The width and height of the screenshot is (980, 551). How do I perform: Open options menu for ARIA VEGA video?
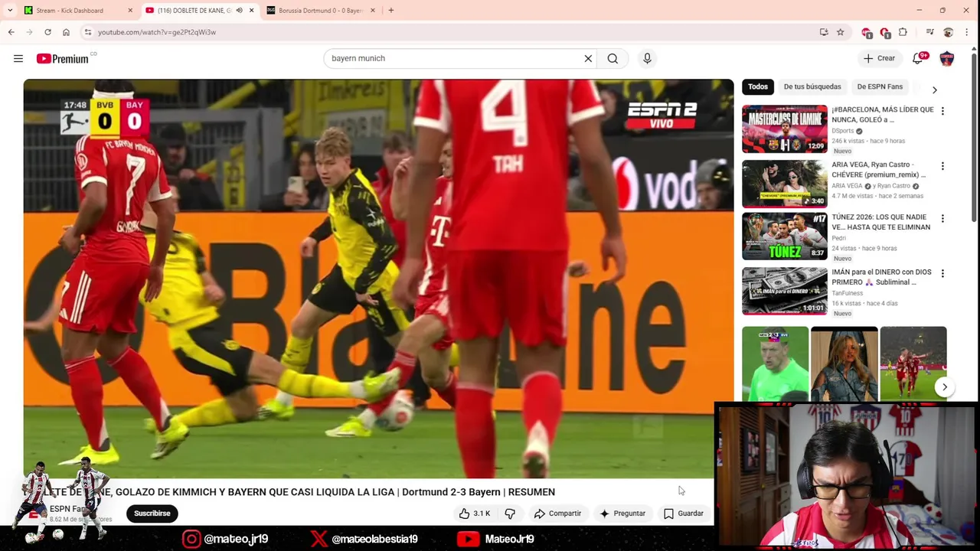pyautogui.click(x=942, y=166)
